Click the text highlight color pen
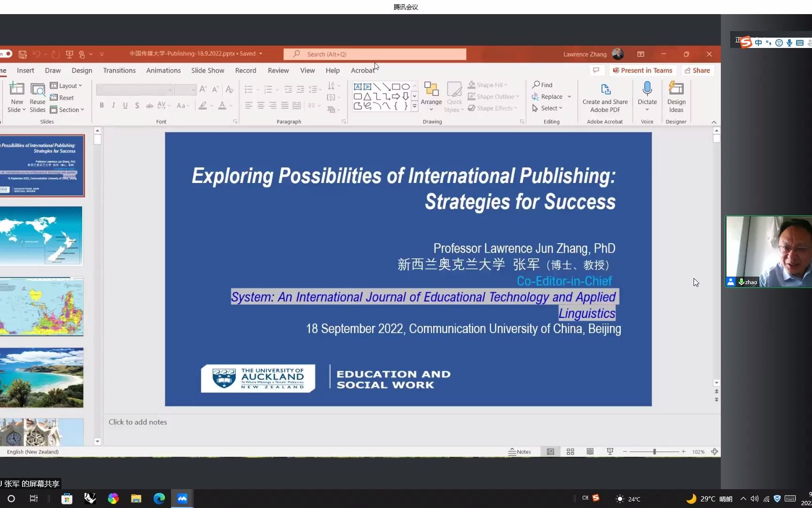The width and height of the screenshot is (812, 508). pyautogui.click(x=203, y=105)
